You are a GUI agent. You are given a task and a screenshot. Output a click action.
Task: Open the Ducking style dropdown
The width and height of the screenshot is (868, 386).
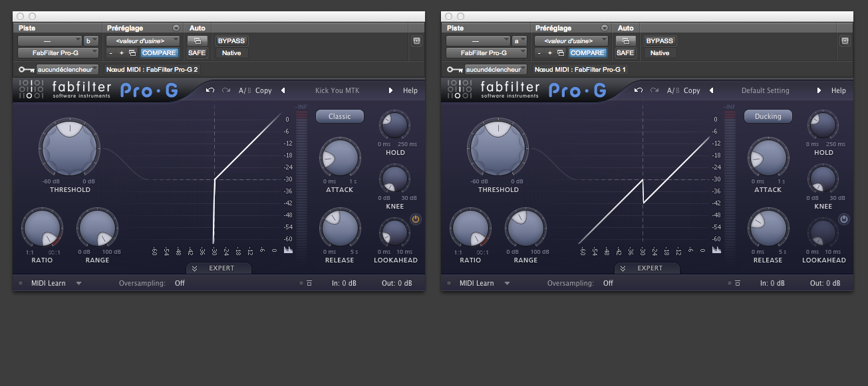tap(768, 116)
